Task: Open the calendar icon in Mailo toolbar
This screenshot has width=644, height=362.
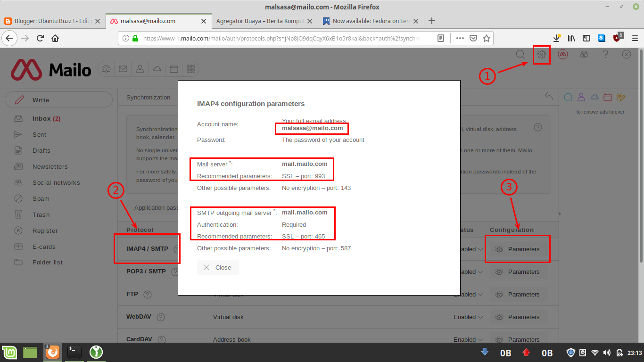Action: 174,69
